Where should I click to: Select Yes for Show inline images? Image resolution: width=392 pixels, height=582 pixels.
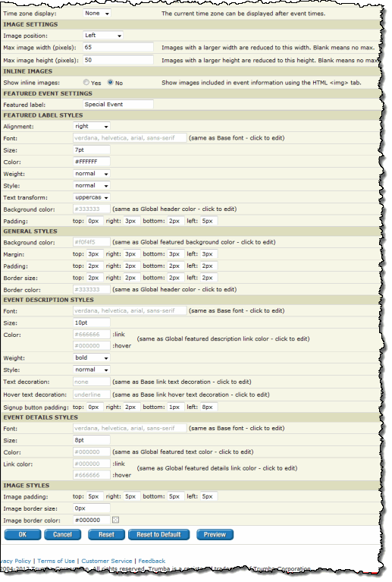pyautogui.click(x=86, y=83)
